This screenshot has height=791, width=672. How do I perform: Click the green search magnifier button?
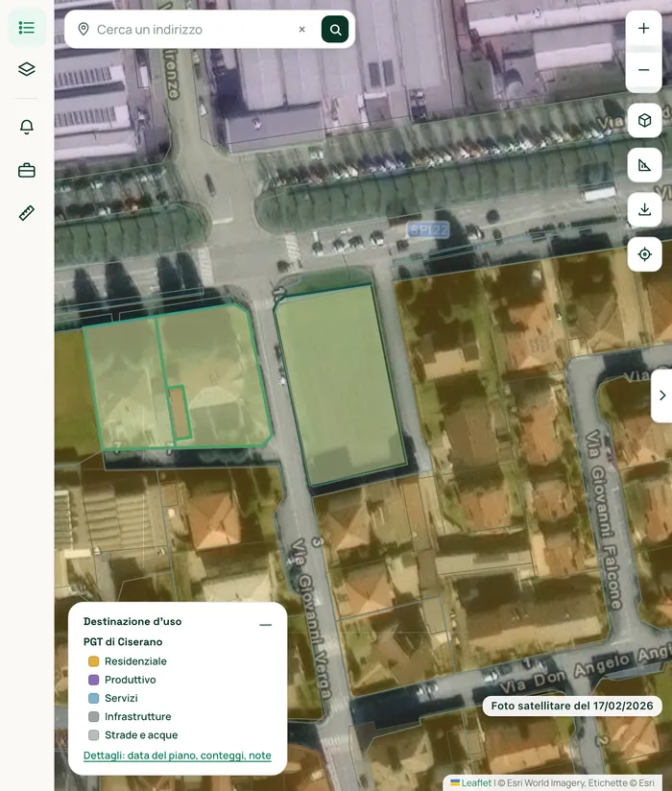[x=335, y=30]
